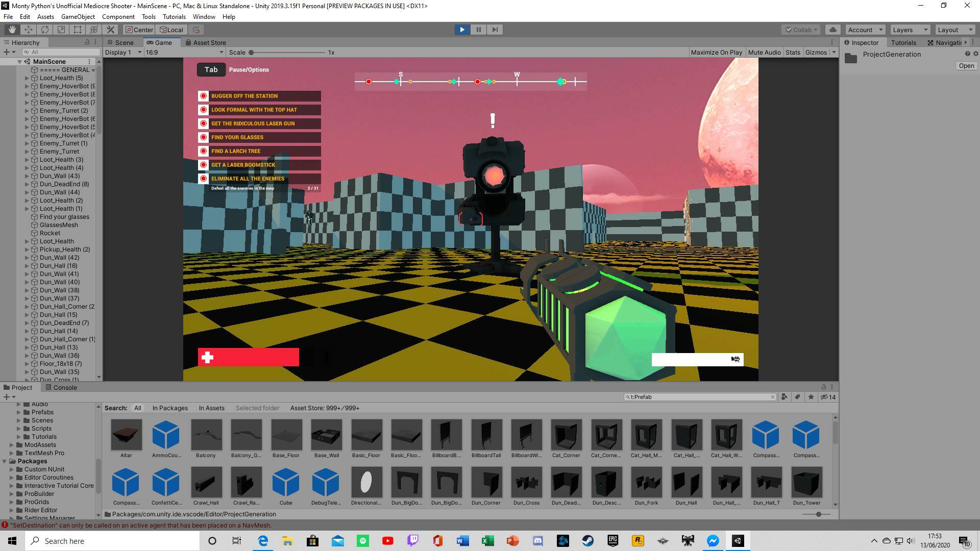Viewport: 980px width, 551px height.
Task: Filter search by In Packages
Action: [x=169, y=408]
